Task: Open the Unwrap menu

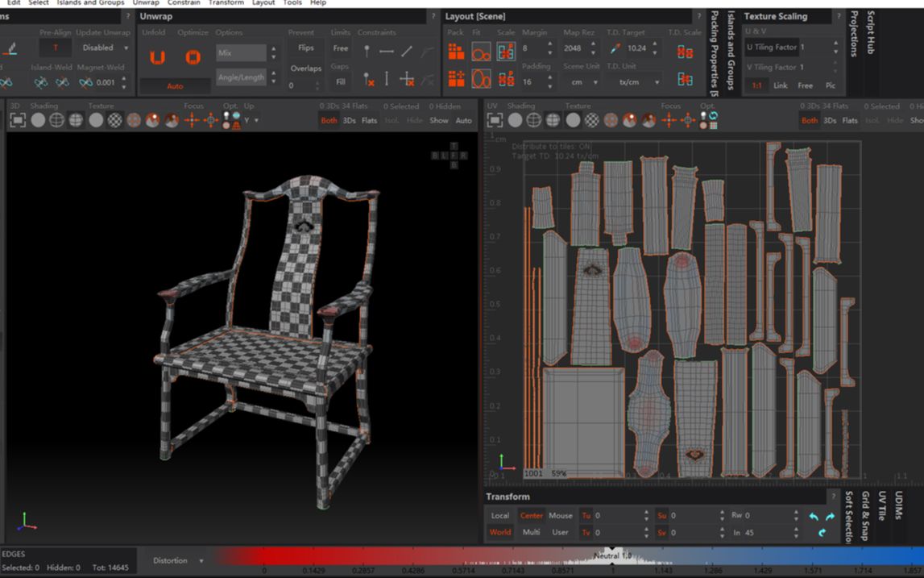Action: coord(146,2)
